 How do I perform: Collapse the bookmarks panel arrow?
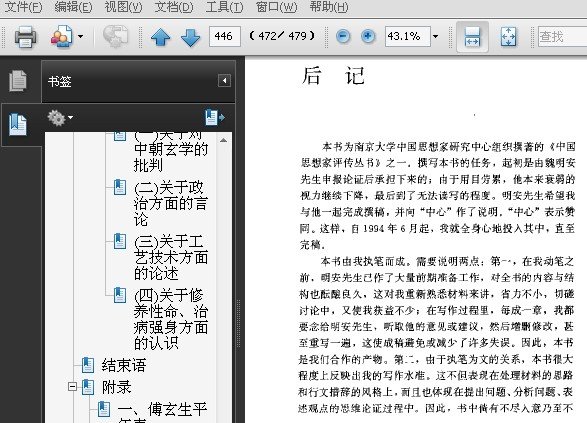point(224,80)
